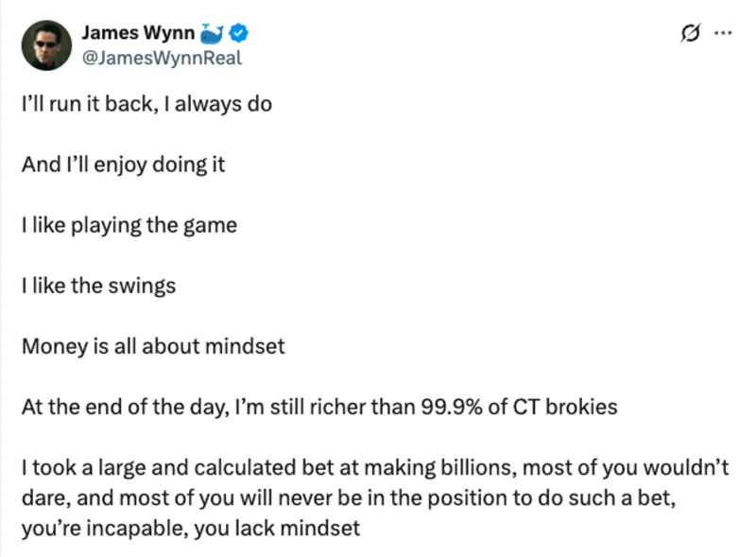
Task: Open the three-dots More options menu
Action: 723,33
